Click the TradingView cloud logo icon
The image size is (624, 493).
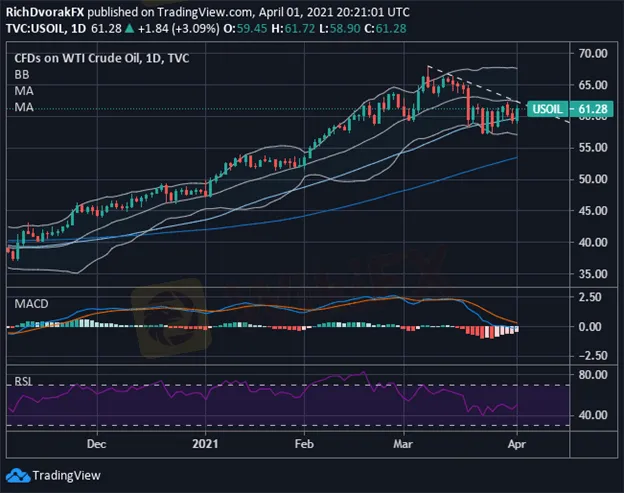(19, 474)
